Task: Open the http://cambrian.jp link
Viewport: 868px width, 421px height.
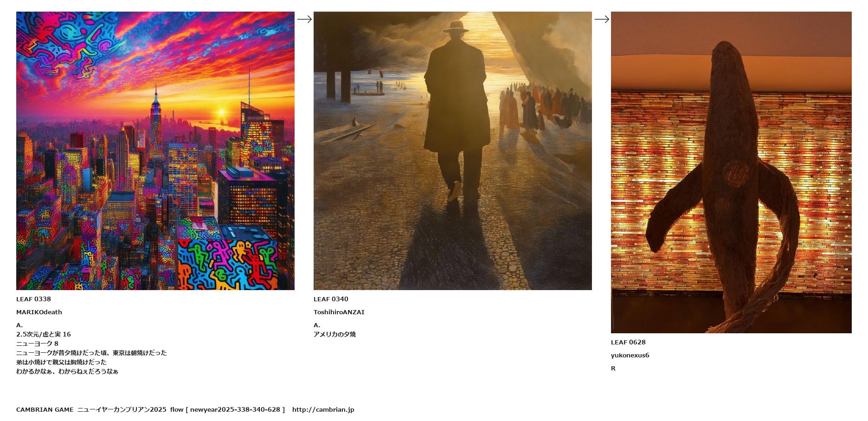Action: click(323, 409)
